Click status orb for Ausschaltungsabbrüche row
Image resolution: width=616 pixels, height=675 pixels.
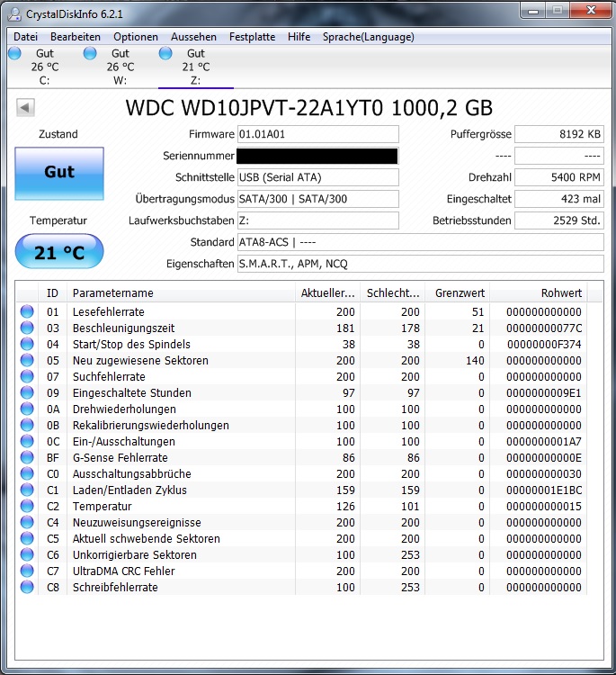coord(27,473)
